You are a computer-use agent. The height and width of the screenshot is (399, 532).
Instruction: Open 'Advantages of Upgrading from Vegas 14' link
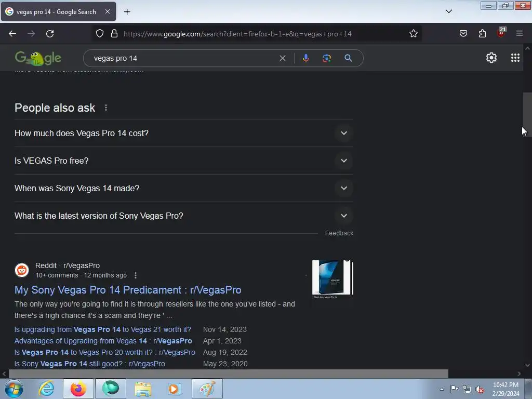[x=103, y=341]
